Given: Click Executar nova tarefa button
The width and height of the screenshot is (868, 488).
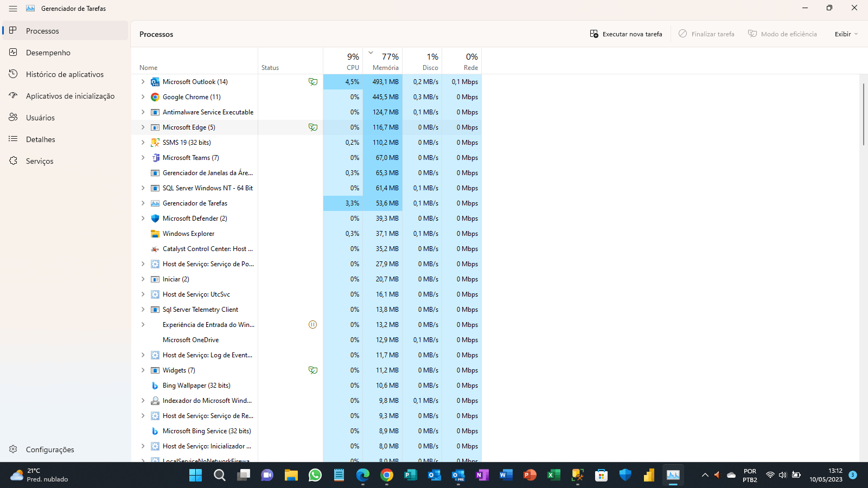Looking at the screenshot, I should (626, 34).
